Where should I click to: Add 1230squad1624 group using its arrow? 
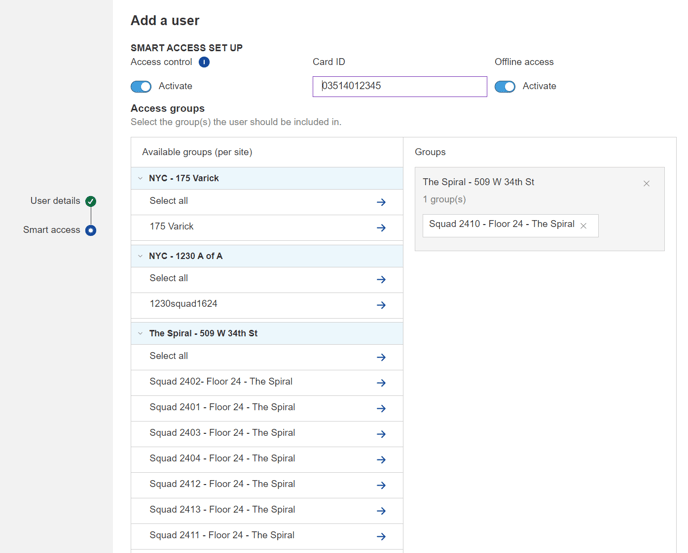click(381, 305)
